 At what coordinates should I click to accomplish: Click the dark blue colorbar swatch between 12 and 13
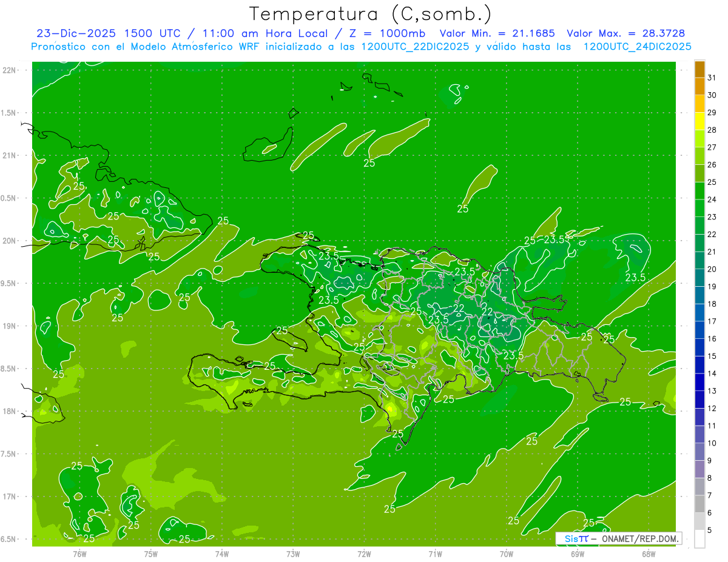click(x=699, y=400)
